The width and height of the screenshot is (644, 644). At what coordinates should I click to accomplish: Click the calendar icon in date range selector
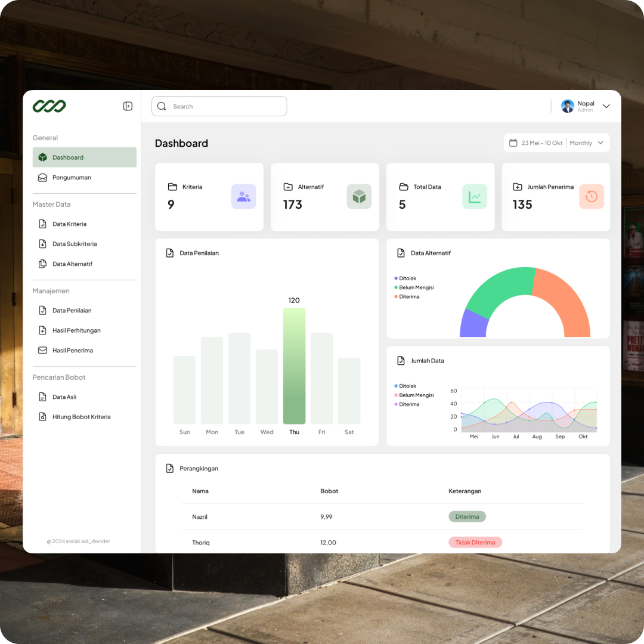click(514, 143)
